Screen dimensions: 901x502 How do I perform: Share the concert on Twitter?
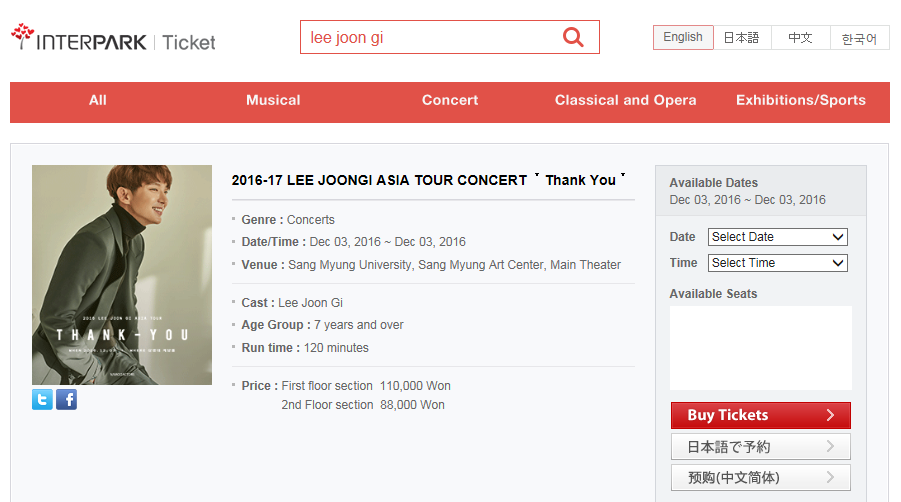coord(42,400)
